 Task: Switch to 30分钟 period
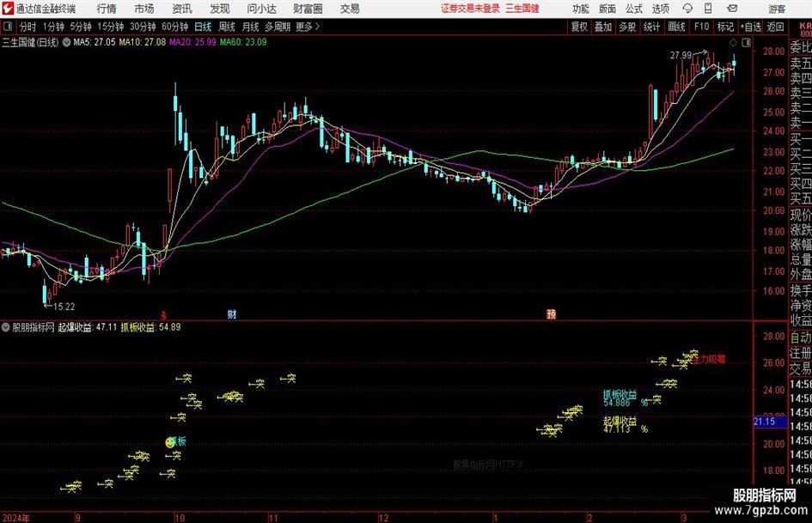pyautogui.click(x=143, y=27)
